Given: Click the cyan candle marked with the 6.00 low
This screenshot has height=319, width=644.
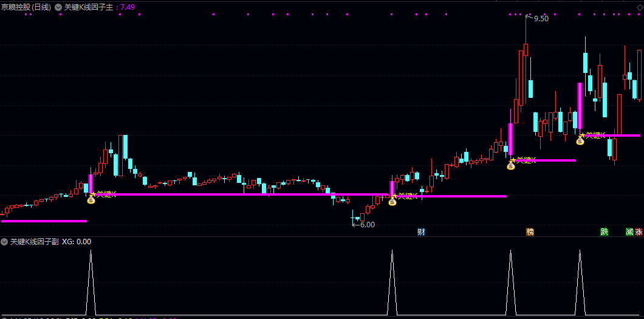Looking at the screenshot, I should click(x=352, y=218).
